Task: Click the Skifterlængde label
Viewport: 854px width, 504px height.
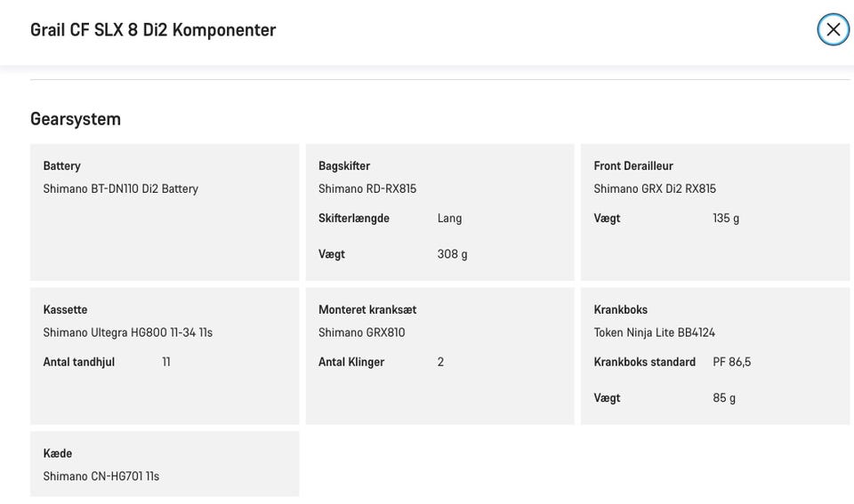Action: click(354, 218)
